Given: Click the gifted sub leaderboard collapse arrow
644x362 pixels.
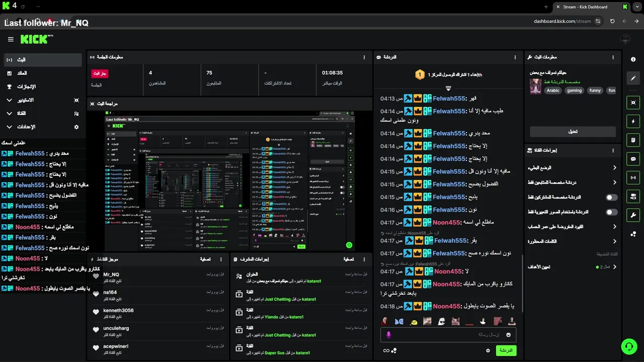Looking at the screenshot, I should click(x=448, y=88).
